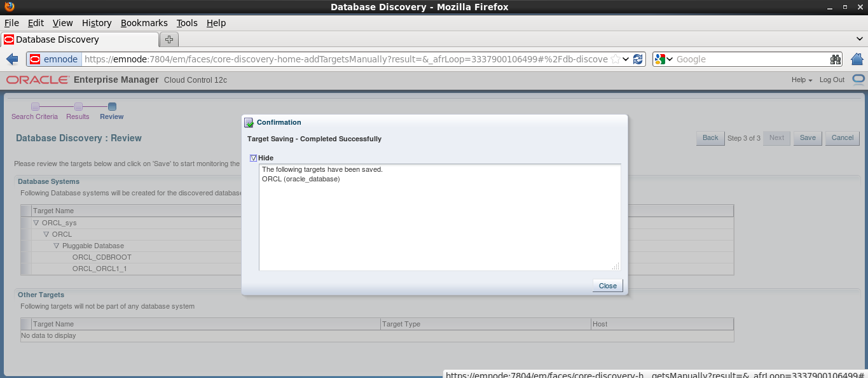Click 'Target Saving - Completed Successfully' text
Viewport: 868px width, 378px height.
click(314, 139)
